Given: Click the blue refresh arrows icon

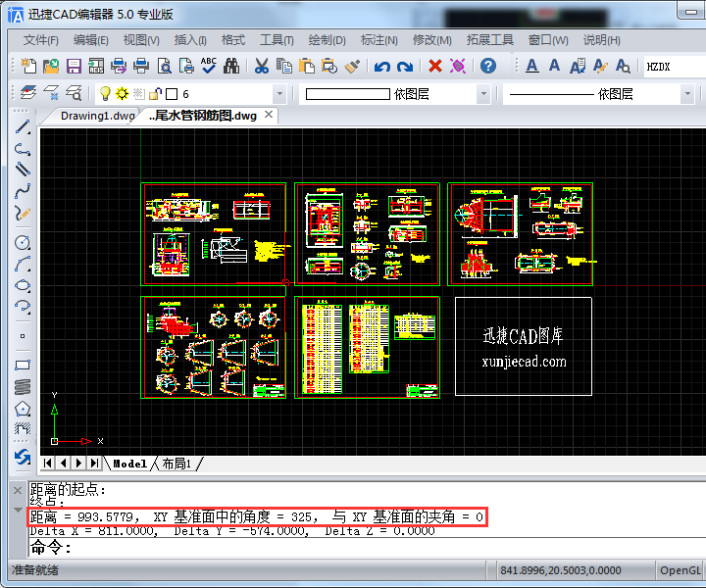Looking at the screenshot, I should point(23,457).
